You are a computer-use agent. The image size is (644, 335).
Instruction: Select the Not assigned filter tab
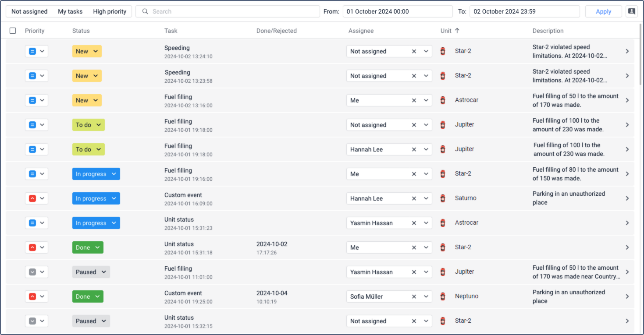29,11
